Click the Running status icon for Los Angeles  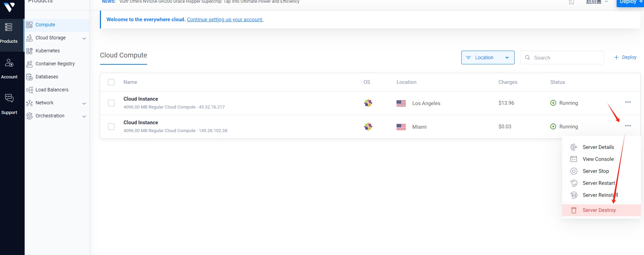coord(553,103)
